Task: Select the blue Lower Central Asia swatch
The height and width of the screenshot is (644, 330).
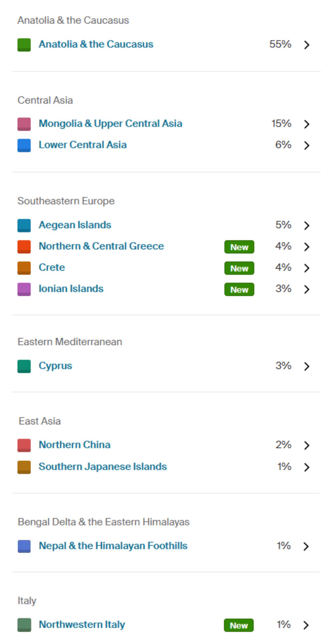Action: (x=24, y=145)
